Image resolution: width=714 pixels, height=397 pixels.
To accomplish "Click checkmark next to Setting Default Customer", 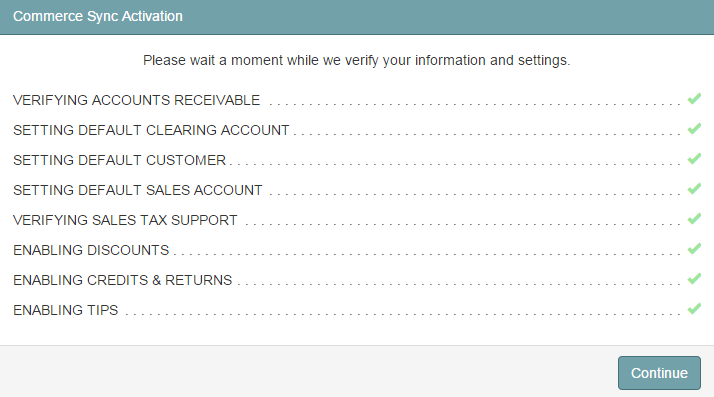I will tap(694, 159).
